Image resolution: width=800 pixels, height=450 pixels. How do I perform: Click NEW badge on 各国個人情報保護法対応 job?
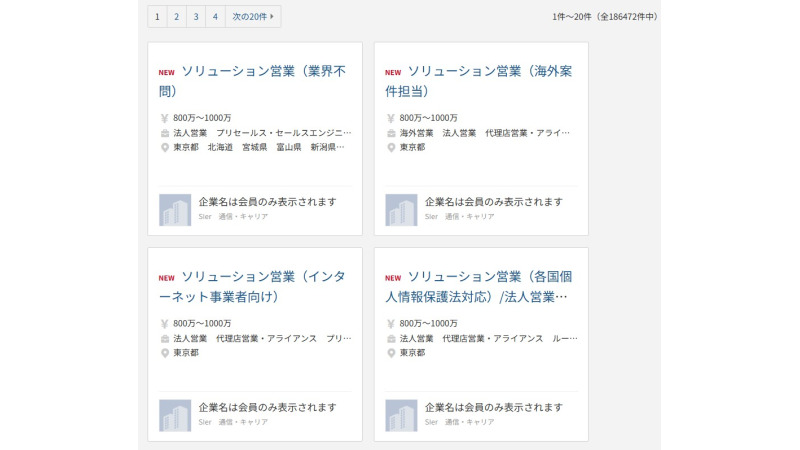(x=393, y=278)
